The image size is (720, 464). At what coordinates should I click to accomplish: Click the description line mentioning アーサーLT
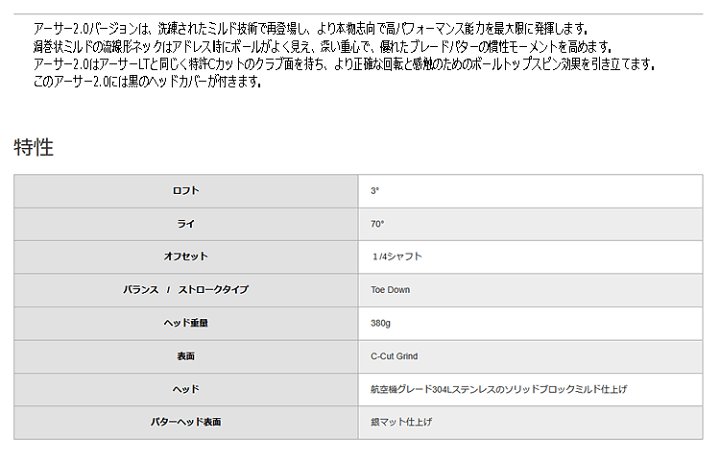pyautogui.click(x=344, y=64)
